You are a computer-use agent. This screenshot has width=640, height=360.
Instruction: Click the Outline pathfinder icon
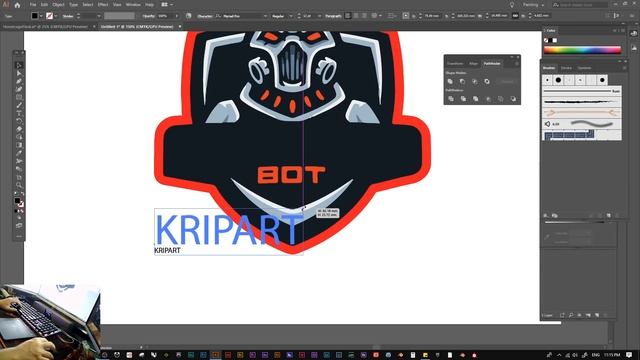coord(501,99)
